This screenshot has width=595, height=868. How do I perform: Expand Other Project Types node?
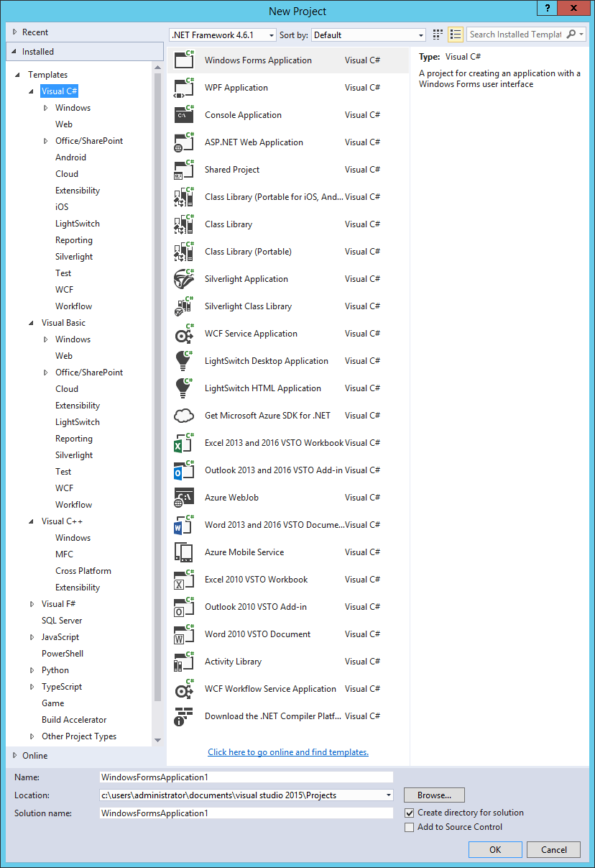click(x=32, y=736)
